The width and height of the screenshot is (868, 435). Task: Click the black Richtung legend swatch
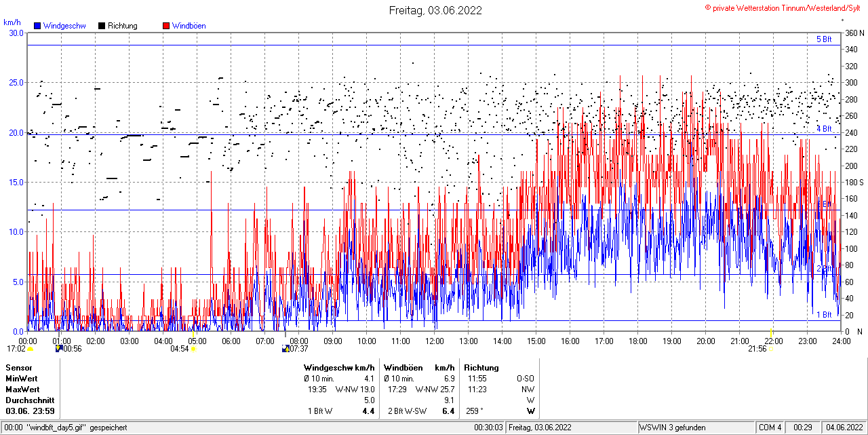pos(102,26)
